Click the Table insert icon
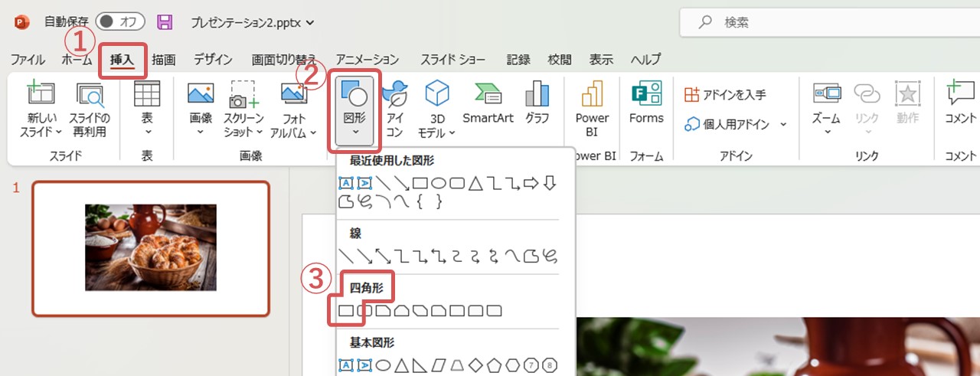 147,93
